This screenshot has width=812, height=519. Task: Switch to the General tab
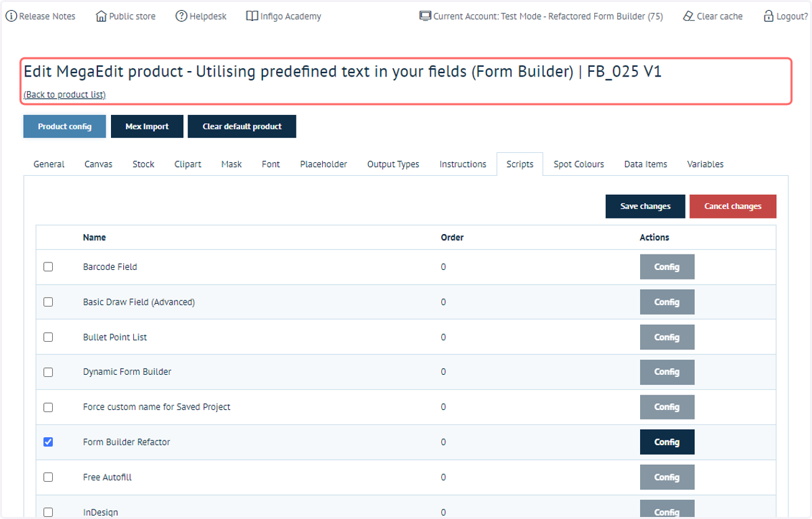tap(49, 164)
